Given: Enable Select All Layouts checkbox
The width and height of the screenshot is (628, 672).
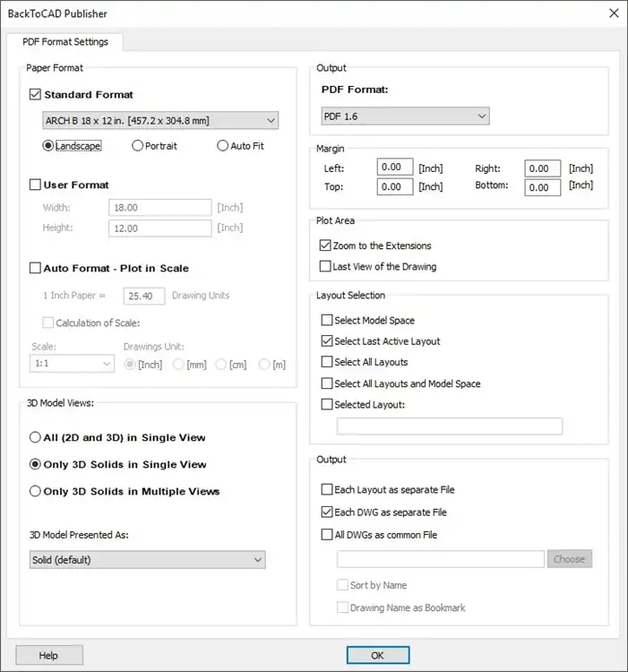Looking at the screenshot, I should (x=327, y=362).
